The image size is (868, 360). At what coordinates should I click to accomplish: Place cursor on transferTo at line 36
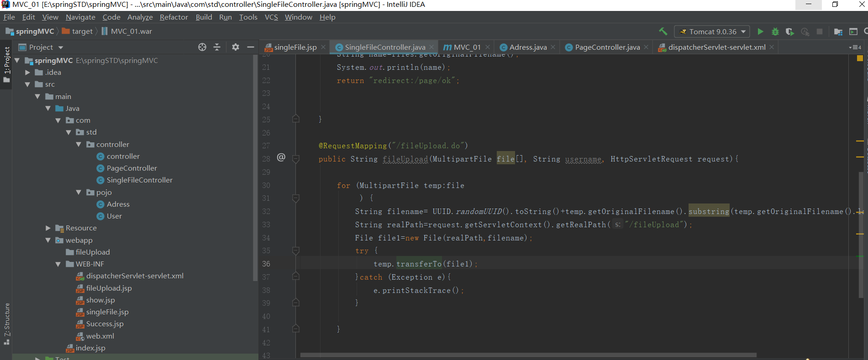point(419,264)
